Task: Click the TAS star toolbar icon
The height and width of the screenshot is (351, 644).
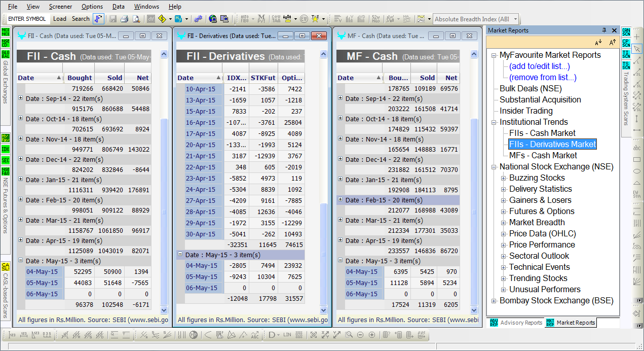Action: 315,19
